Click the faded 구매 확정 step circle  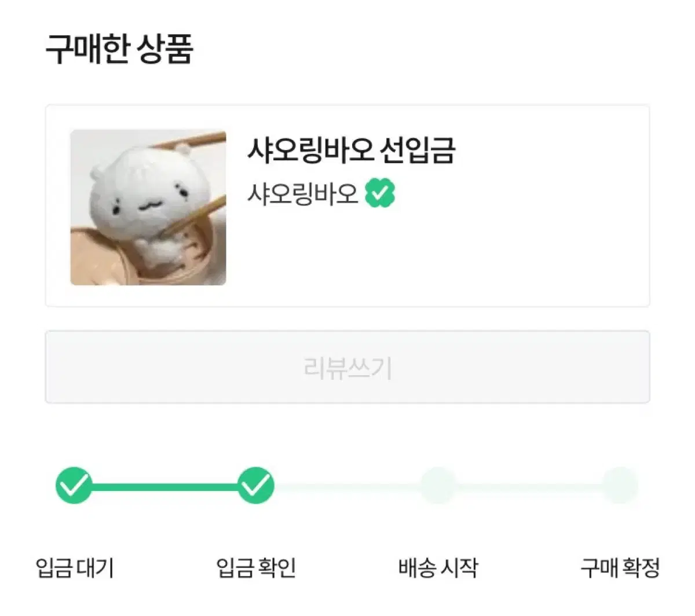point(620,485)
